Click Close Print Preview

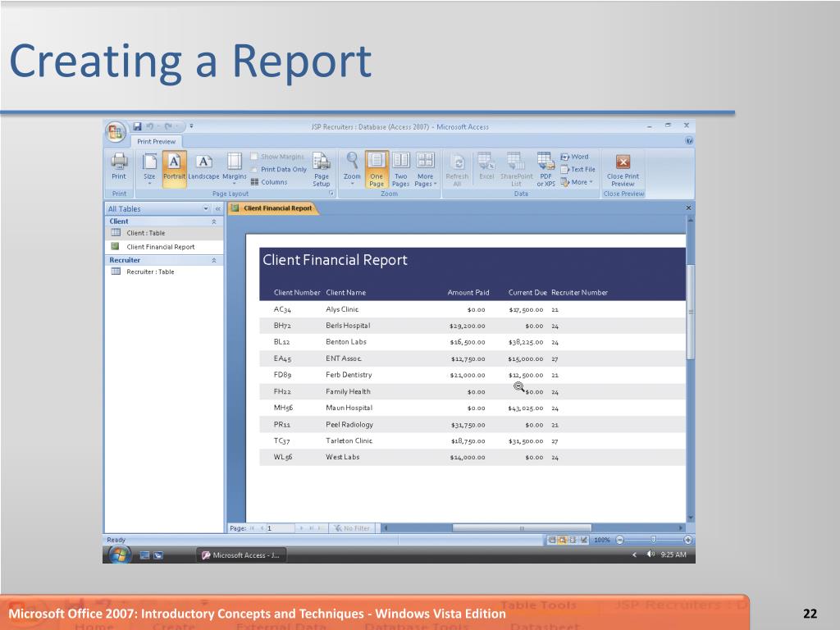pos(623,171)
